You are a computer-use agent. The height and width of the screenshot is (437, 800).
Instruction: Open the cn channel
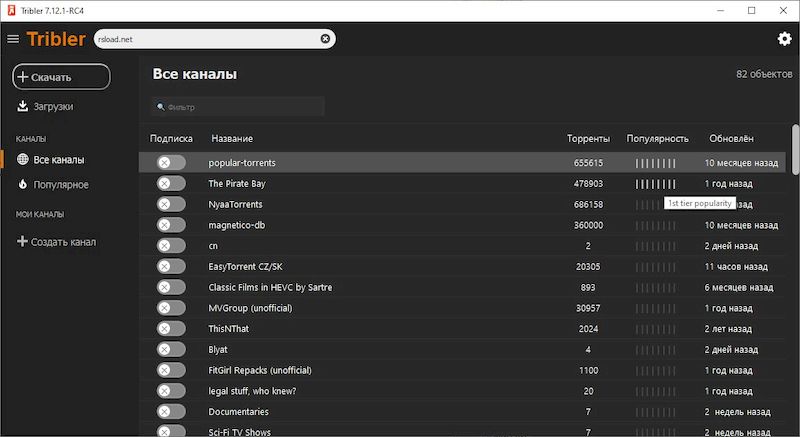click(213, 246)
